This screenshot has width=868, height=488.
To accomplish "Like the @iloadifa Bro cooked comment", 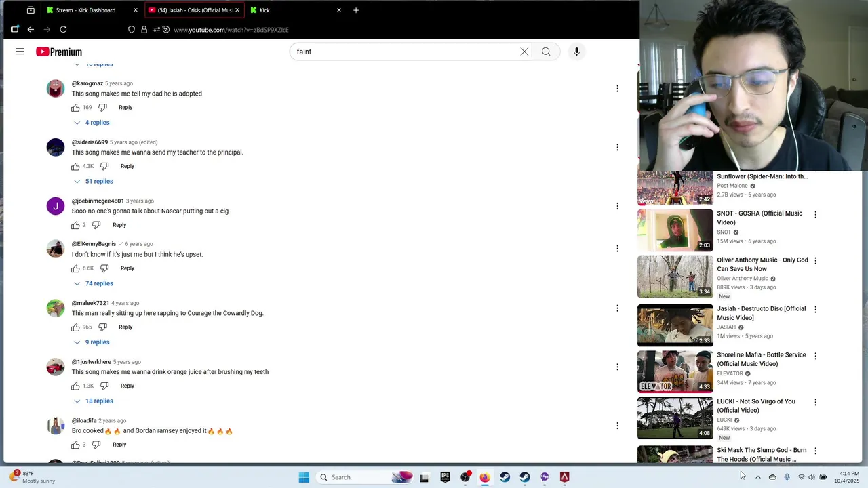I will pyautogui.click(x=75, y=445).
